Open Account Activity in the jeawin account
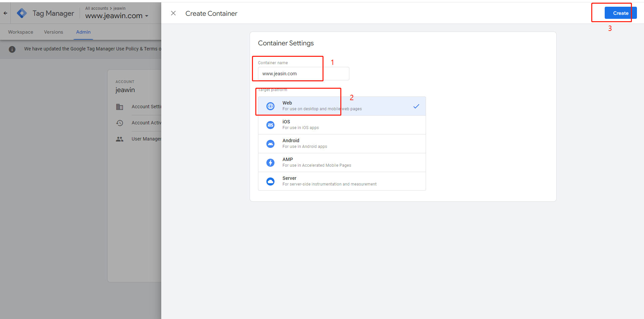Viewport: 644px width, 319px height. pos(146,123)
